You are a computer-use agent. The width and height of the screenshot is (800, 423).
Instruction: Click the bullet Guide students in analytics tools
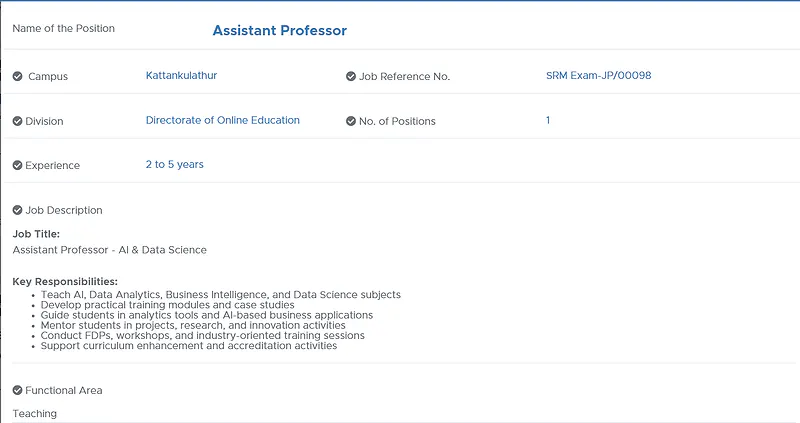(207, 315)
